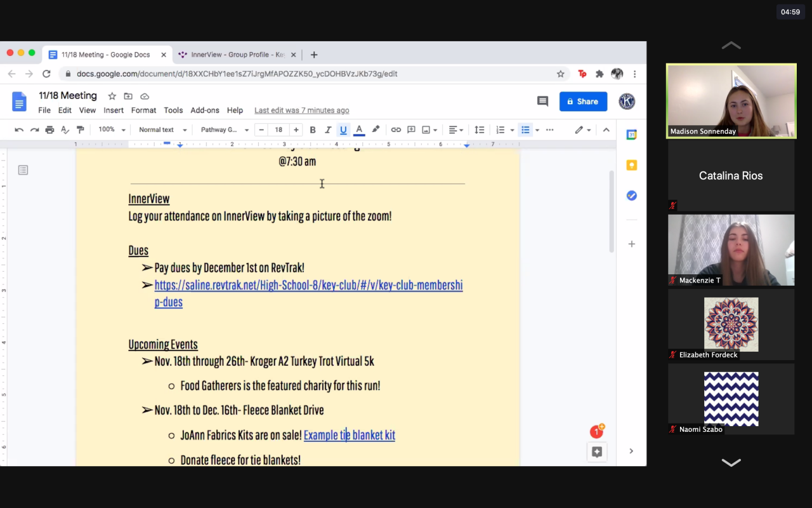812x508 pixels.
Task: Open the zoom 100% dropdown
Action: click(112, 130)
